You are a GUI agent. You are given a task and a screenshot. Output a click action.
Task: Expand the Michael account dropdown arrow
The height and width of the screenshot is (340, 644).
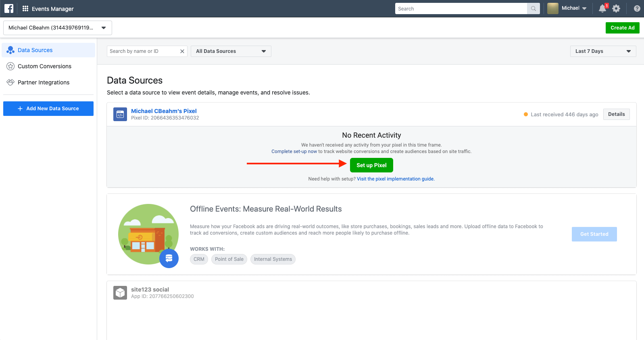pyautogui.click(x=584, y=8)
